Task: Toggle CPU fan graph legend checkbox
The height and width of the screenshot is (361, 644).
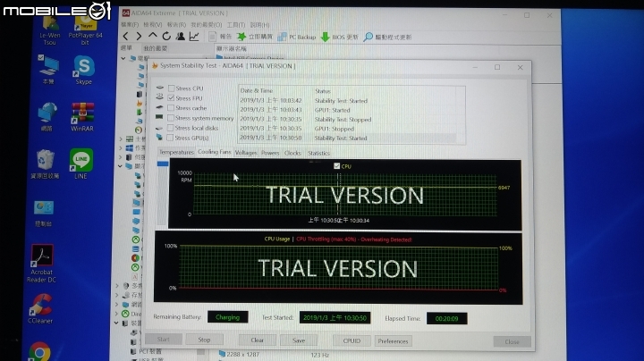Action: click(337, 166)
